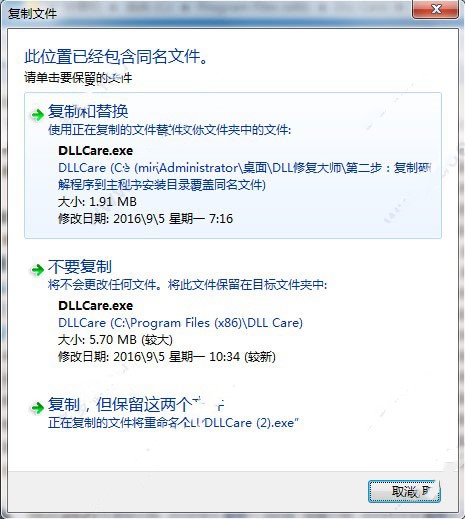Click the modified date showing 7:16
This screenshot has width=465, height=519.
[x=145, y=219]
